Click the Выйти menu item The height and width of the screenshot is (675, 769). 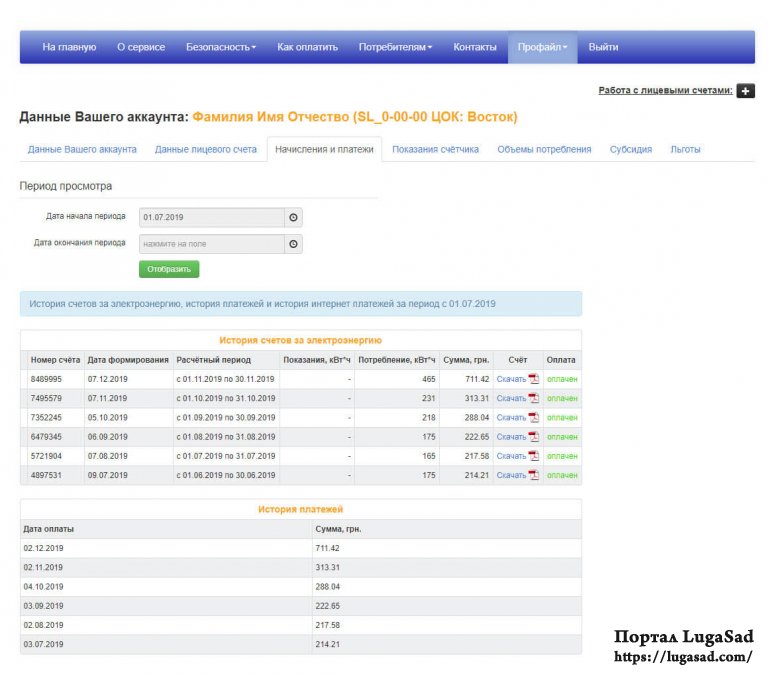click(603, 47)
